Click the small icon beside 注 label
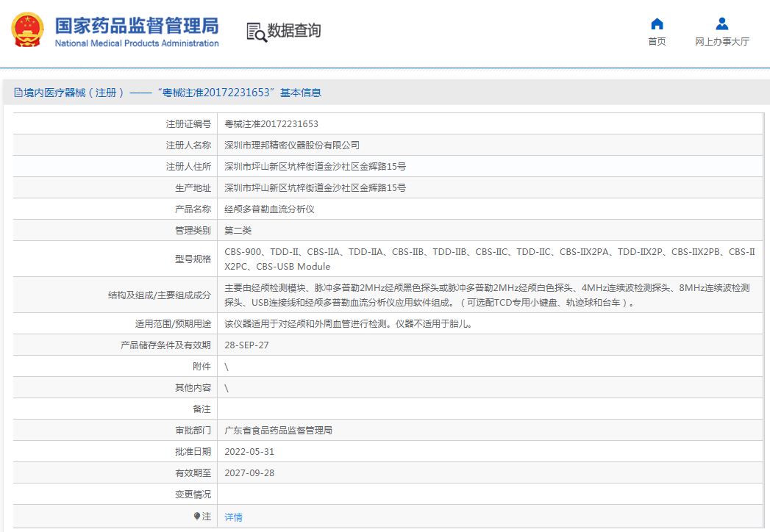The height and width of the screenshot is (532, 770). [x=197, y=517]
